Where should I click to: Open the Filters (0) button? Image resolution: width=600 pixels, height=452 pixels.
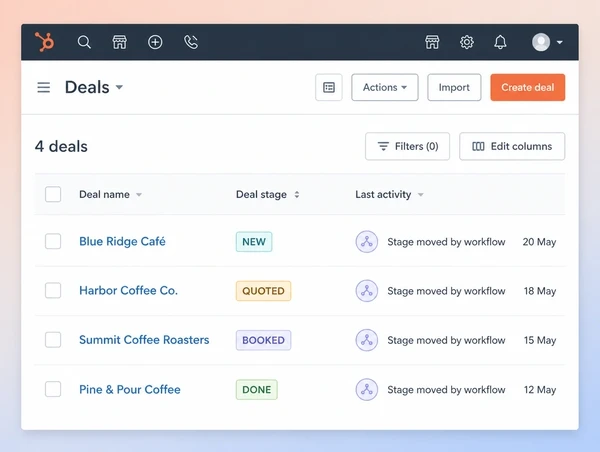pos(407,146)
